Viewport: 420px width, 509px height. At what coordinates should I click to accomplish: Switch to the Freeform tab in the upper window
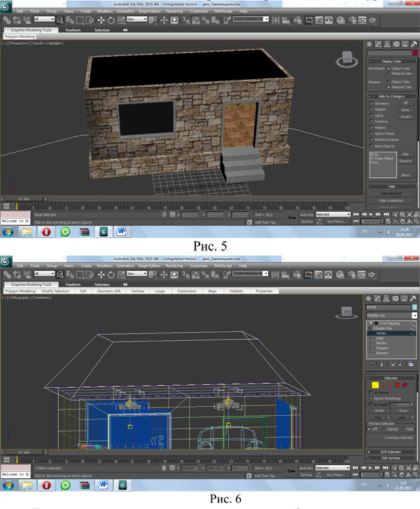click(x=73, y=30)
